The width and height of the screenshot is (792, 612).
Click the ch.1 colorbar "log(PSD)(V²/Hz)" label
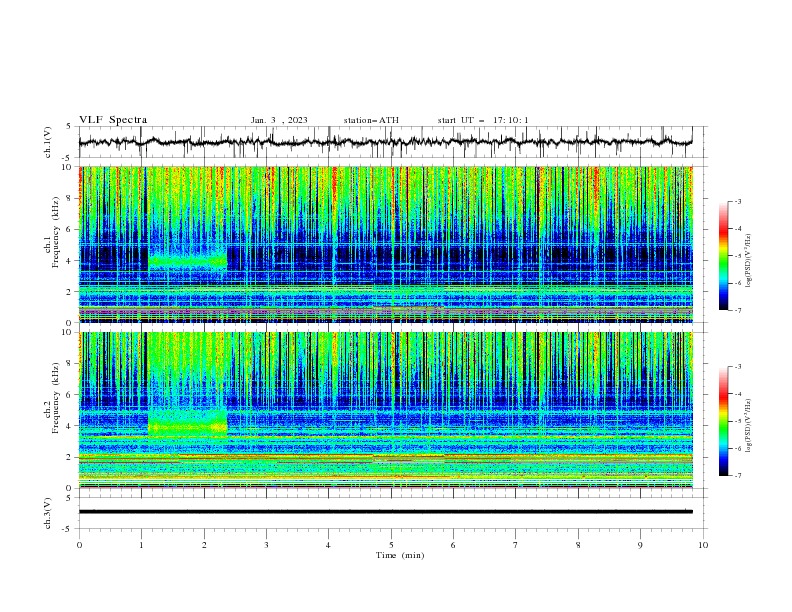[x=748, y=261]
